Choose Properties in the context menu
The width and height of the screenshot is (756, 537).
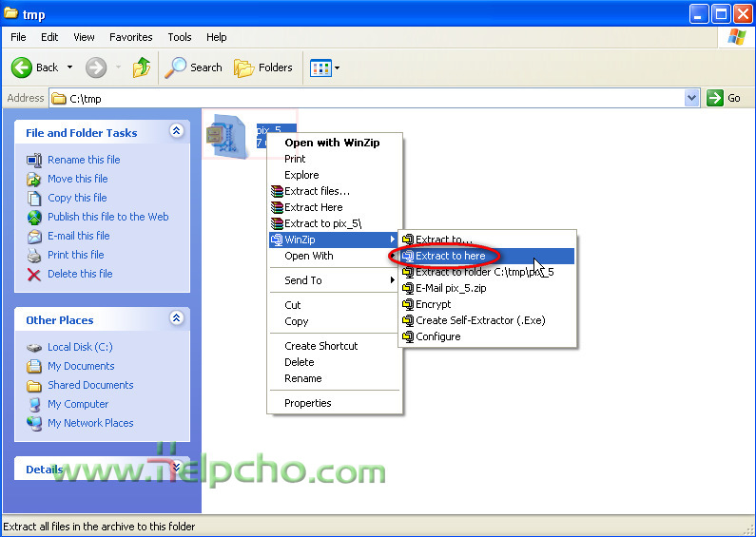(335, 403)
